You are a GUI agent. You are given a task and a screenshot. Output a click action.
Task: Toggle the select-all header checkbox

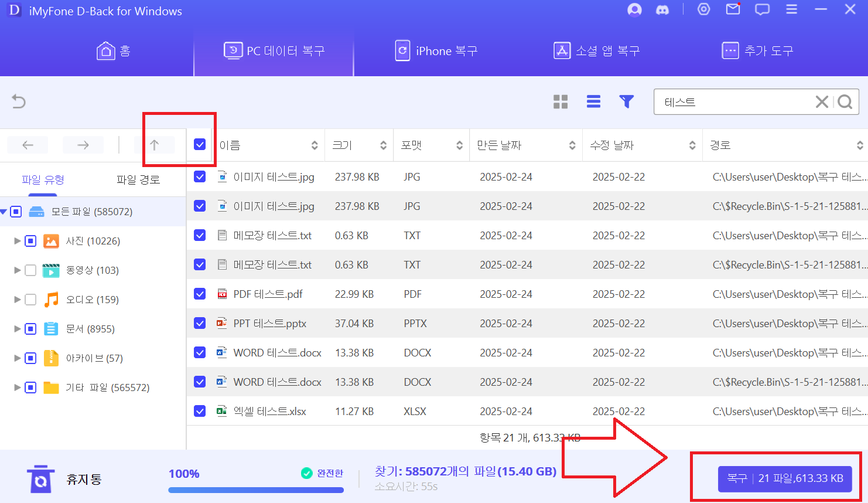[200, 144]
